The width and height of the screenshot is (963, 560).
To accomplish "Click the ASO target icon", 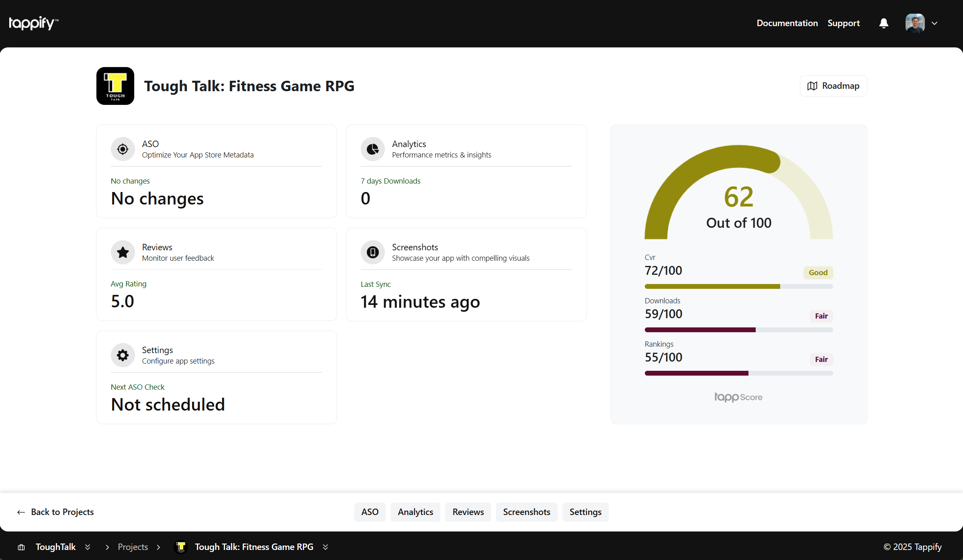I will point(123,149).
